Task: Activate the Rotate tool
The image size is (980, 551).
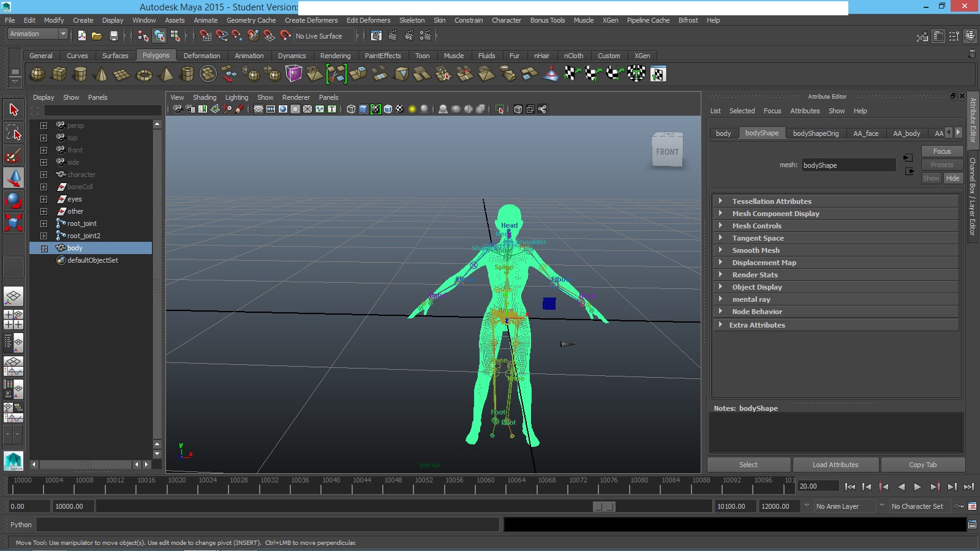Action: coord(13,200)
